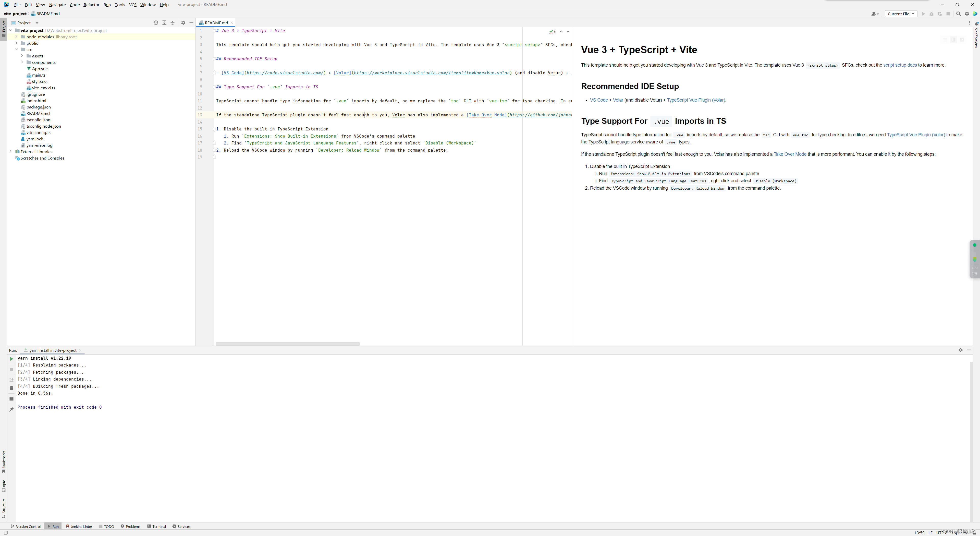
Task: Toggle scroll-to-end in the run console
Action: 11,380
